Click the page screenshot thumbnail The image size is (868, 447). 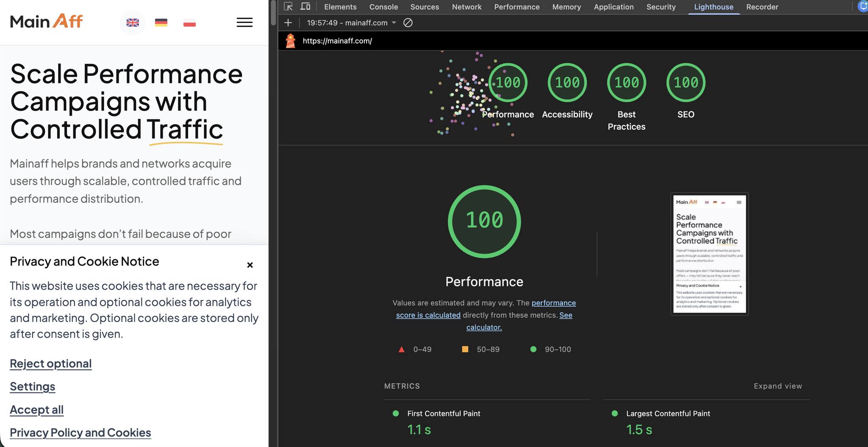709,254
